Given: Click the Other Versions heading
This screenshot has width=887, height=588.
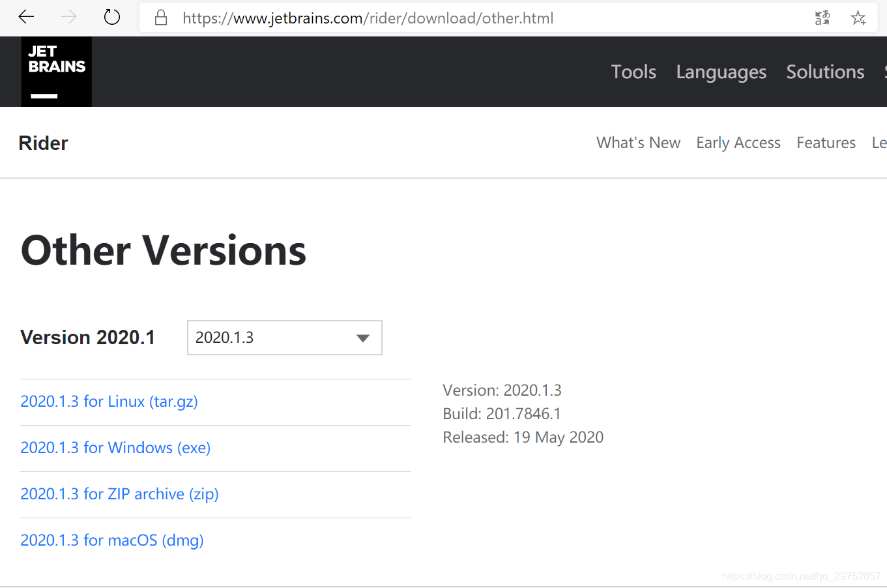Looking at the screenshot, I should pos(164,250).
